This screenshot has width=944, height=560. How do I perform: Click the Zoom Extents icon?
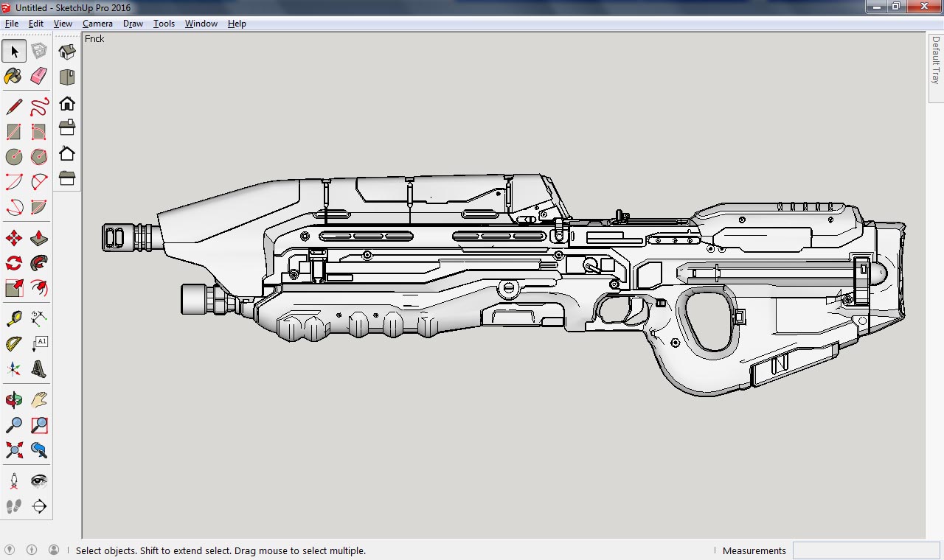(x=14, y=450)
